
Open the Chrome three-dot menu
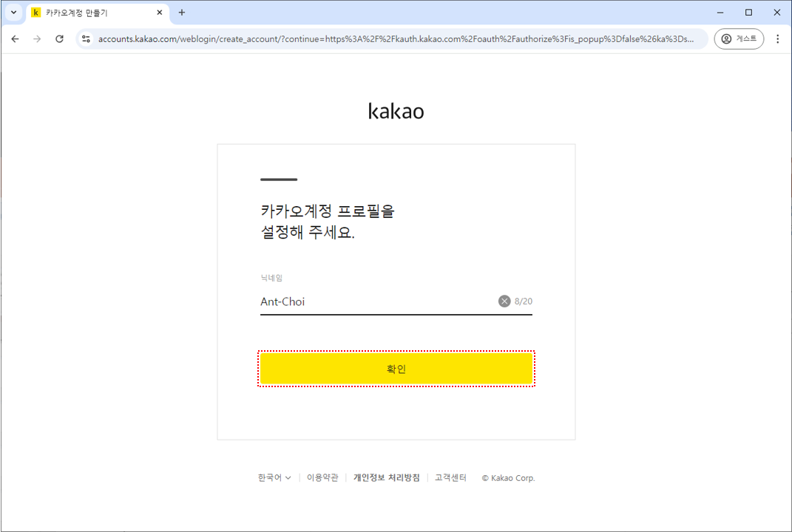777,39
